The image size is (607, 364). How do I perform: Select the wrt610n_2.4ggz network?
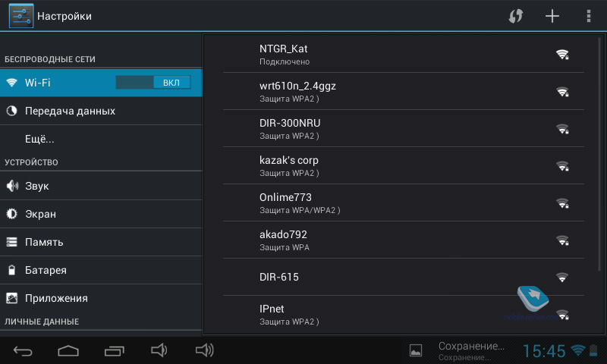404,91
